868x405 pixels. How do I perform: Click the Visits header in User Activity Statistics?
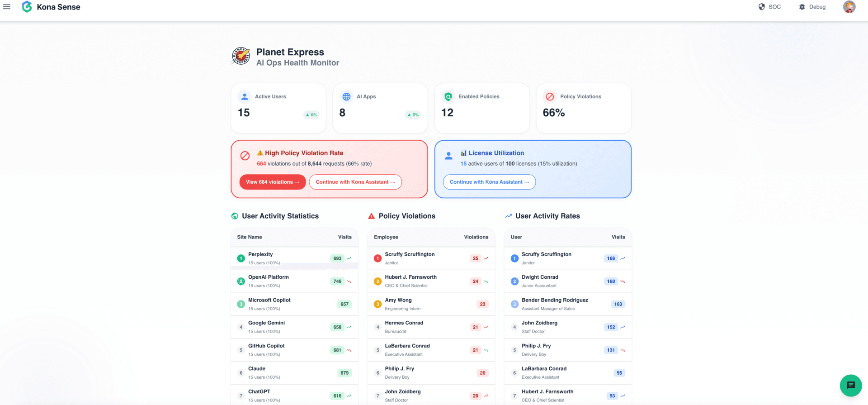point(345,237)
